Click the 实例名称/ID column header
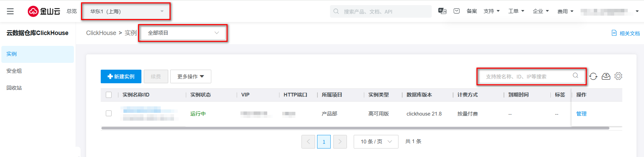Image resolution: width=644 pixels, height=157 pixels. (x=136, y=95)
